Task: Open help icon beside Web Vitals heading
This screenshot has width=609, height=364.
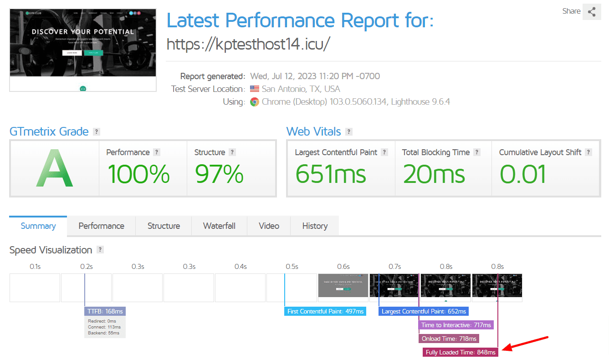Action: (349, 131)
